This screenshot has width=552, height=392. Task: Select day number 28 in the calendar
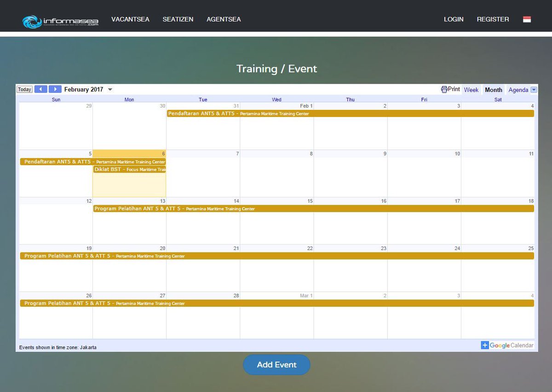click(236, 296)
